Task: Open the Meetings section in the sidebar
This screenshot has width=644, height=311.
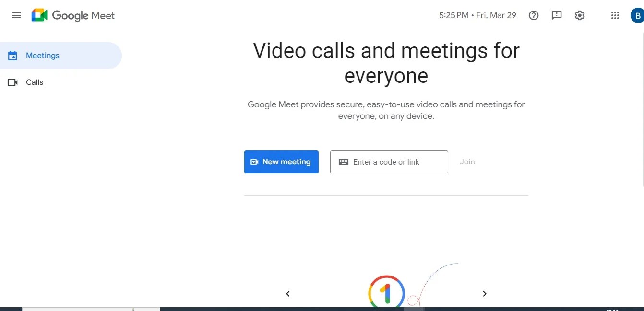Action: click(x=42, y=55)
